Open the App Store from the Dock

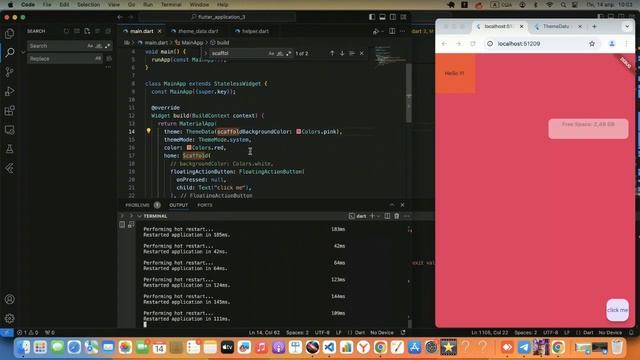(414, 347)
